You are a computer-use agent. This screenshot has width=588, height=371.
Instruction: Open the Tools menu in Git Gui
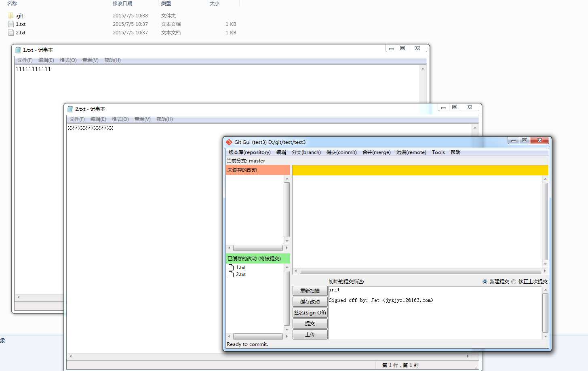(x=438, y=152)
